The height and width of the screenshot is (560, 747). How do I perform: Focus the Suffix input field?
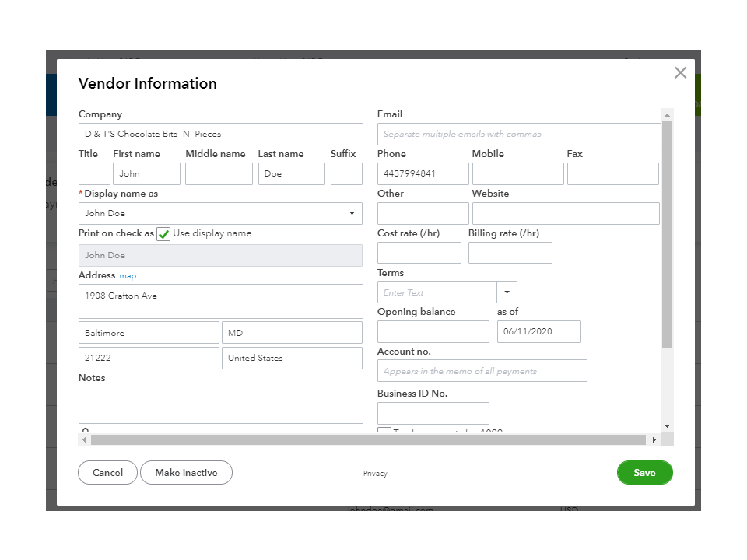tap(346, 173)
